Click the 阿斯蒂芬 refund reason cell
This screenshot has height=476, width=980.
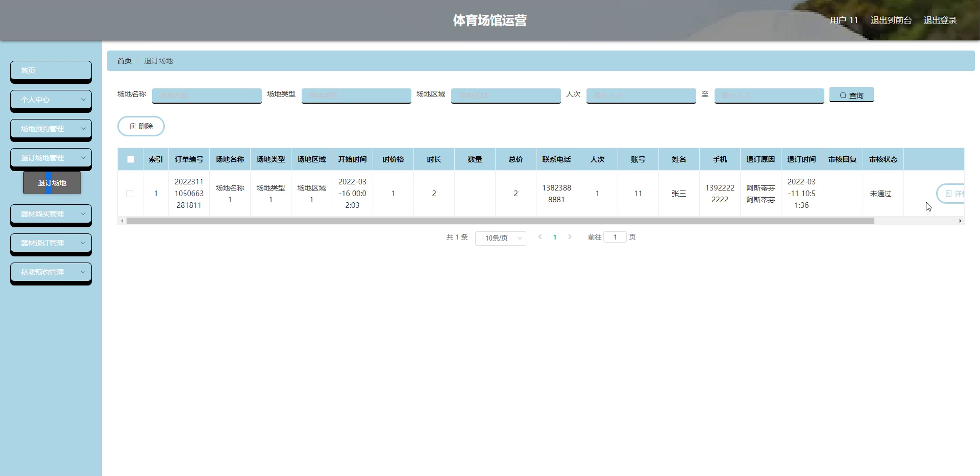click(761, 194)
